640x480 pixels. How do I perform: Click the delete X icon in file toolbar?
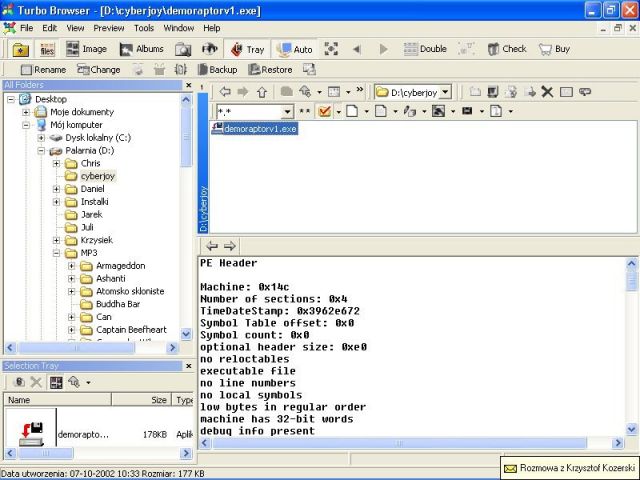click(547, 92)
